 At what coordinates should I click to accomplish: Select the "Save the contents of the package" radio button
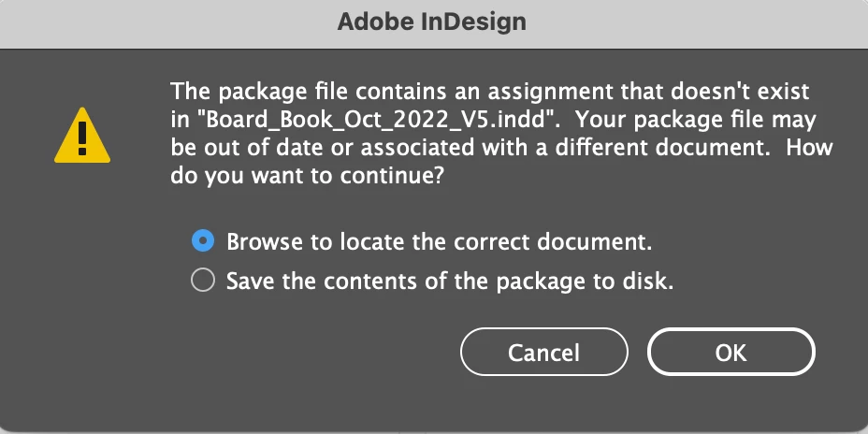(x=202, y=281)
